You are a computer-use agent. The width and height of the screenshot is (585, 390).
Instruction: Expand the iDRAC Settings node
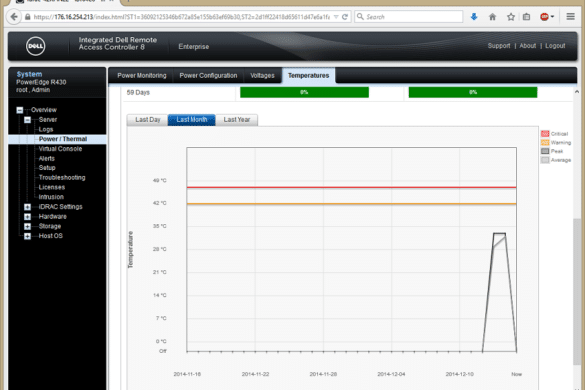pyautogui.click(x=28, y=207)
